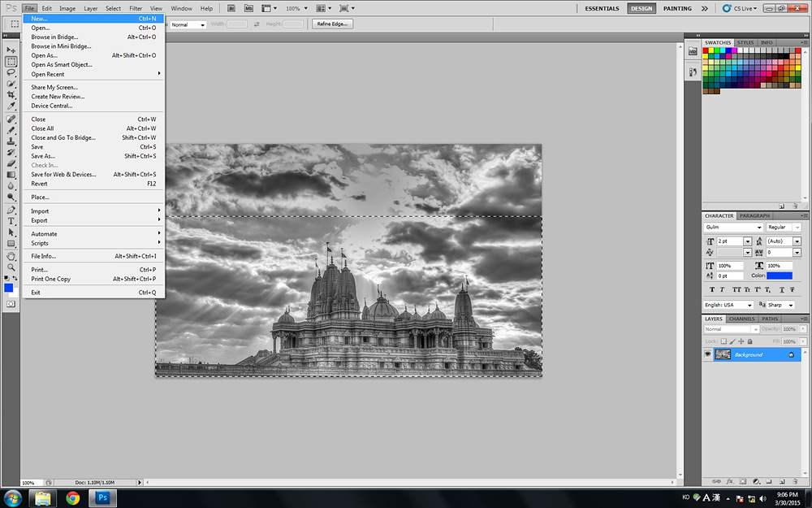Click the blue text Color swatch
This screenshot has height=508, width=812.
[x=779, y=276]
